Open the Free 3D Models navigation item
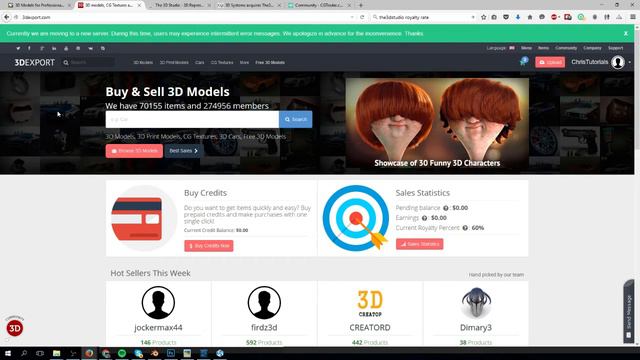The height and width of the screenshot is (360, 640). [x=270, y=62]
